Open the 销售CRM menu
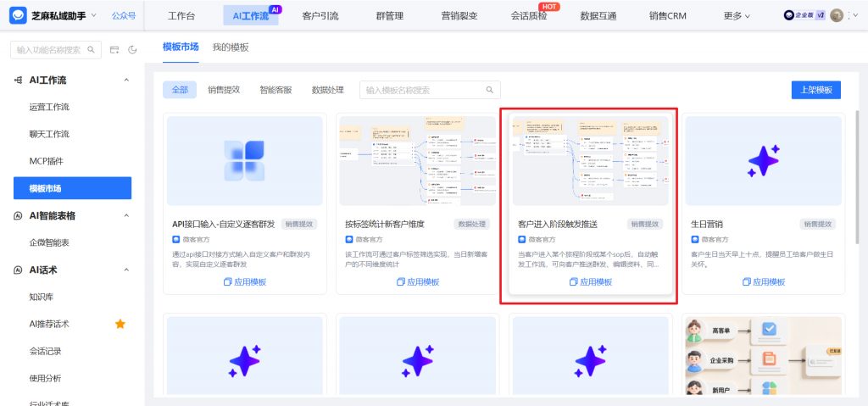The width and height of the screenshot is (868, 406). click(x=668, y=16)
